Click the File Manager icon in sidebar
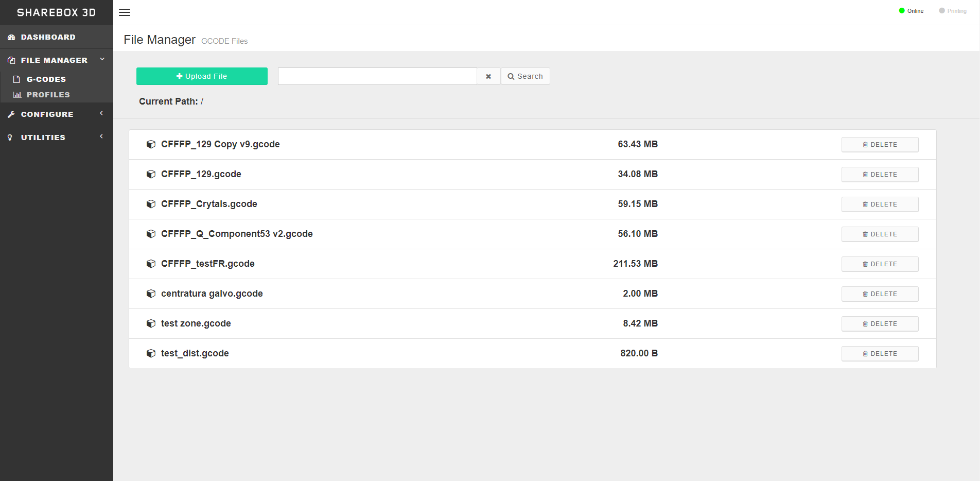The width and height of the screenshot is (980, 481). 11,61
